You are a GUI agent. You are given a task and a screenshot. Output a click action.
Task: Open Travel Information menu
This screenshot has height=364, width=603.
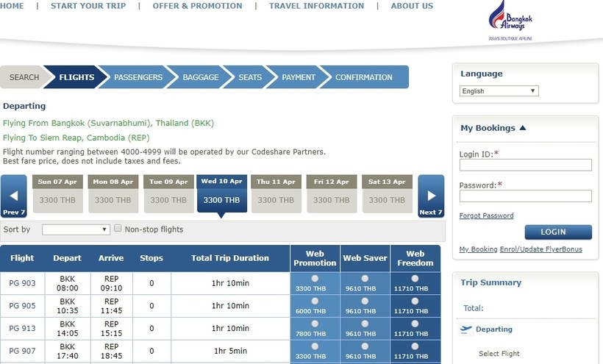point(316,6)
